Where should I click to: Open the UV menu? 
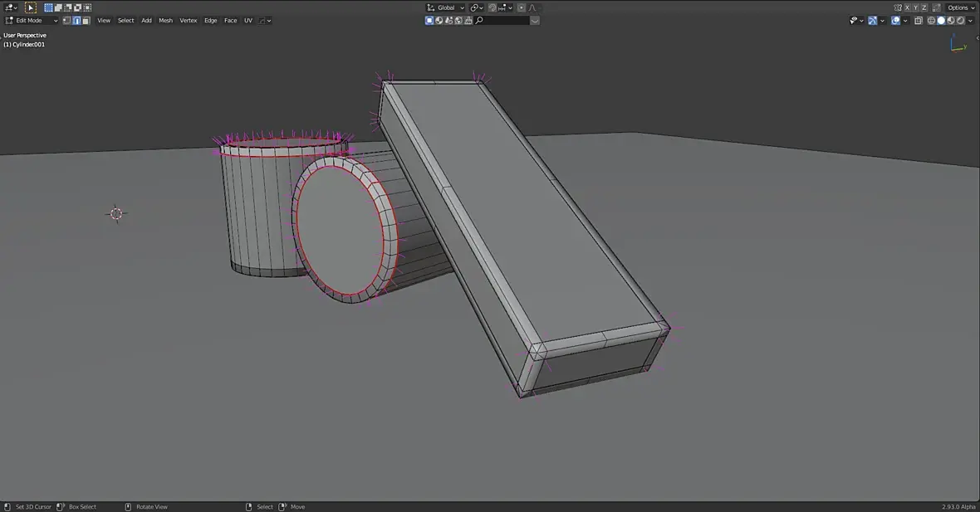(x=248, y=21)
